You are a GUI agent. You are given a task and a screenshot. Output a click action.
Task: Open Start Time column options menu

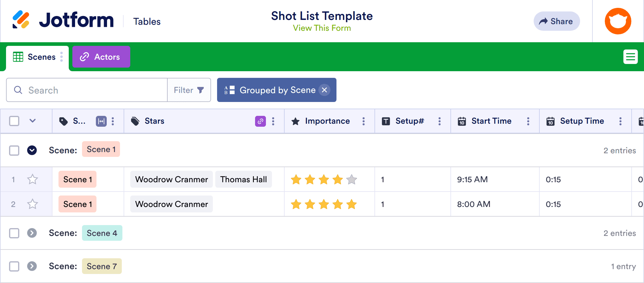pyautogui.click(x=528, y=121)
